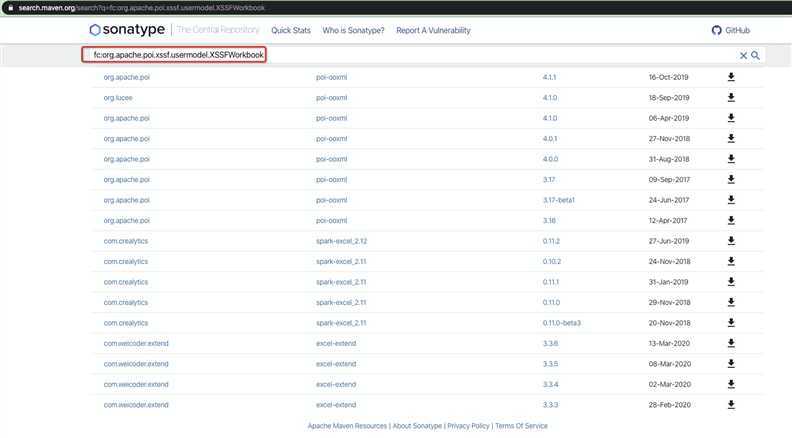Open org.lucee group link
This screenshot has height=438, width=792.
[x=118, y=98]
